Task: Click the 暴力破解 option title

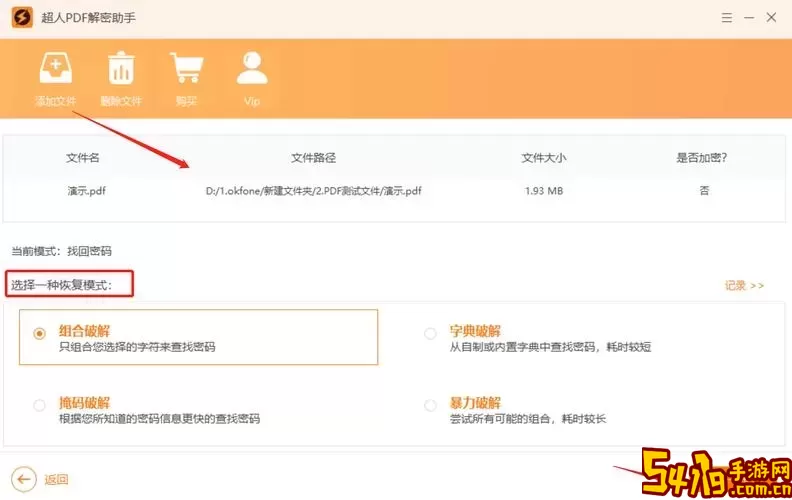Action: tap(475, 403)
